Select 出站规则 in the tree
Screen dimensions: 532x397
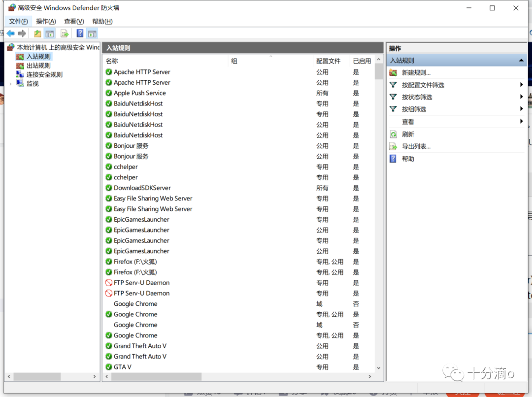pos(39,66)
